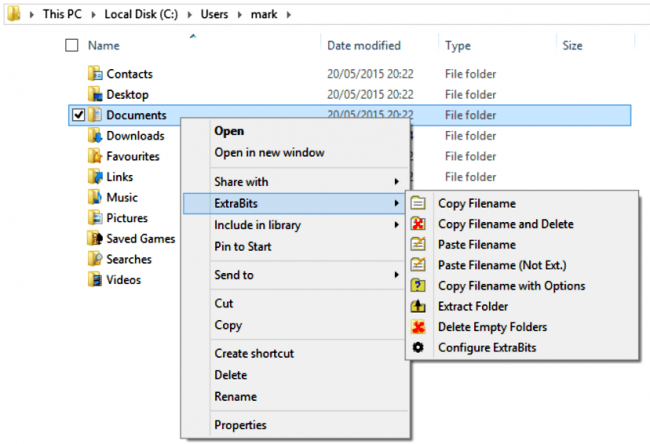The height and width of the screenshot is (444, 650).
Task: Click the Paste Filename icon
Action: tap(418, 245)
